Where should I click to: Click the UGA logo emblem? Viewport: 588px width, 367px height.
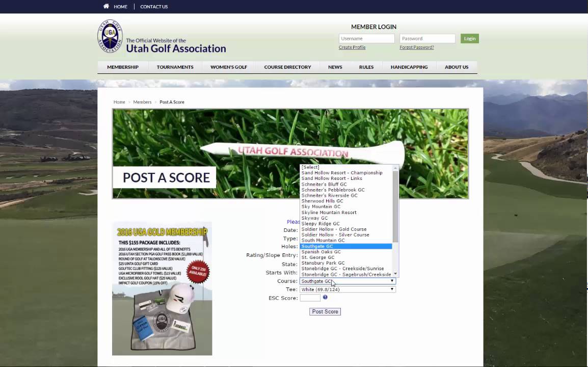click(x=110, y=36)
